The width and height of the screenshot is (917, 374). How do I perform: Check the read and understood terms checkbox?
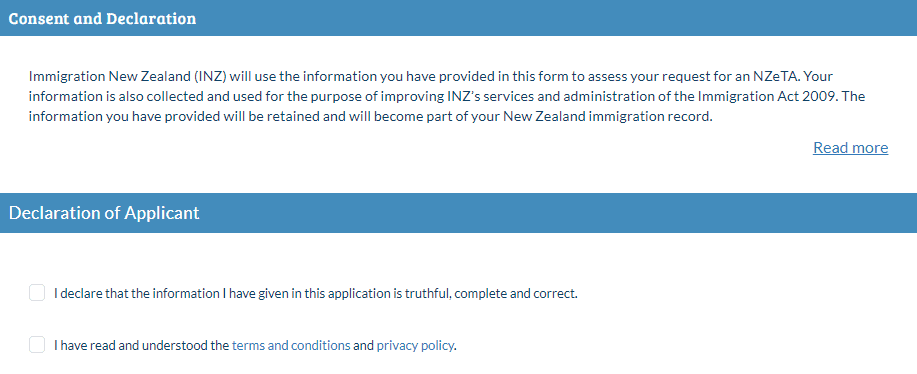[x=37, y=345]
